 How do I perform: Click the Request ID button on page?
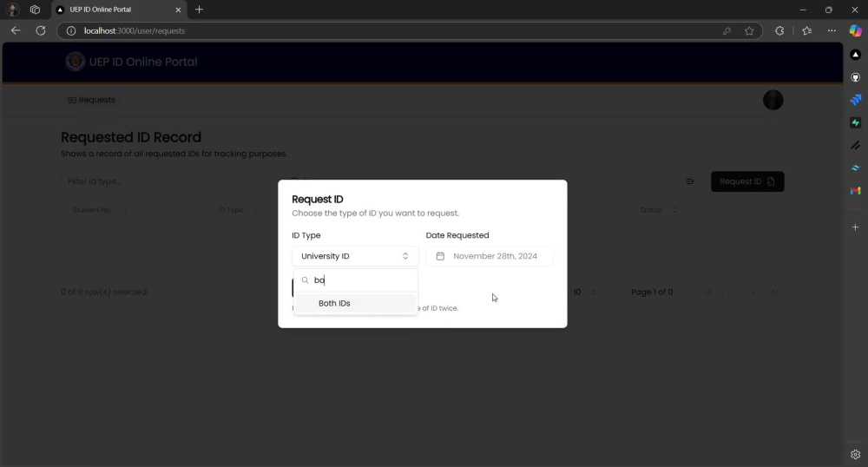coord(747,181)
